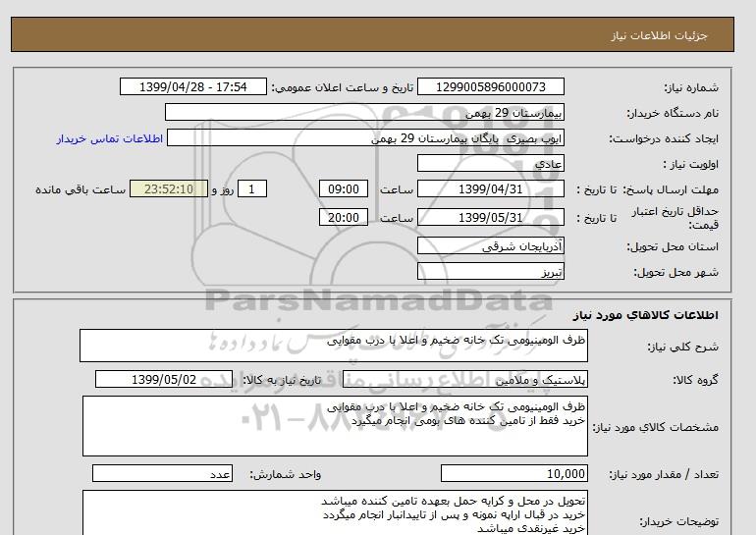Select the price validity date 1399/05/31
Image resolution: width=756 pixels, height=535 pixels.
490,217
